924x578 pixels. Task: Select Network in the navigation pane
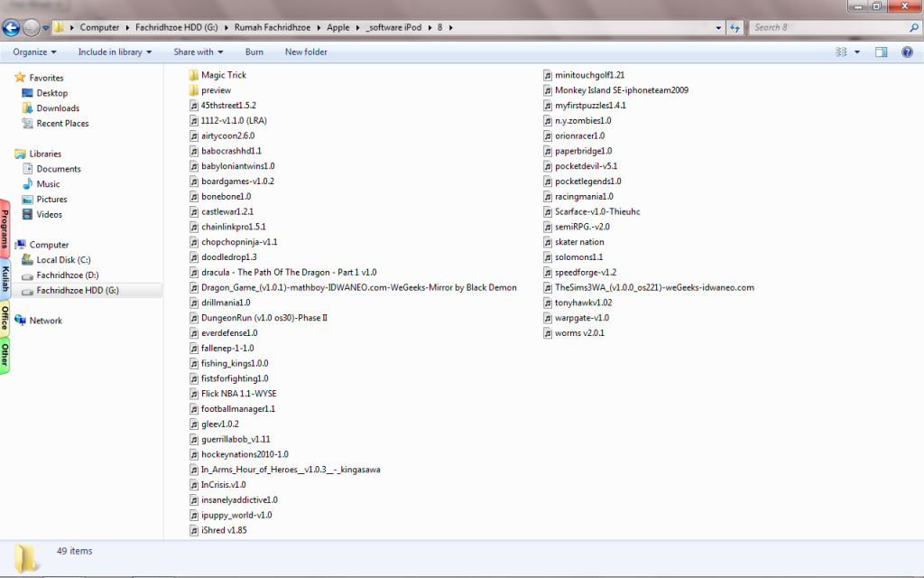pyautogui.click(x=45, y=321)
